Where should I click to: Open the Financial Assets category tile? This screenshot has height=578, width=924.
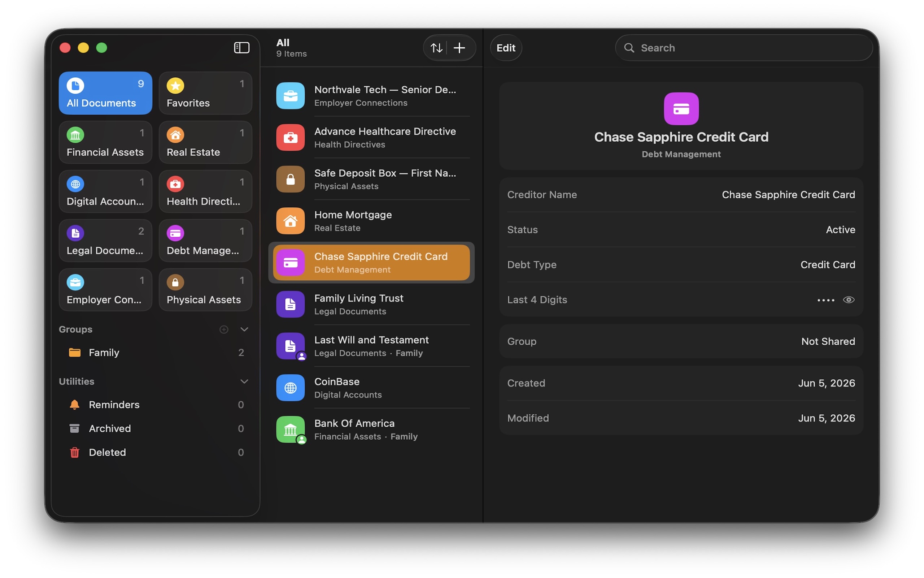[105, 142]
